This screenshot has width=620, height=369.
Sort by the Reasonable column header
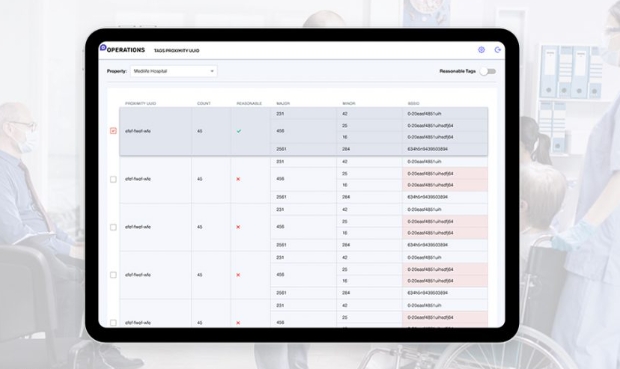tap(249, 104)
